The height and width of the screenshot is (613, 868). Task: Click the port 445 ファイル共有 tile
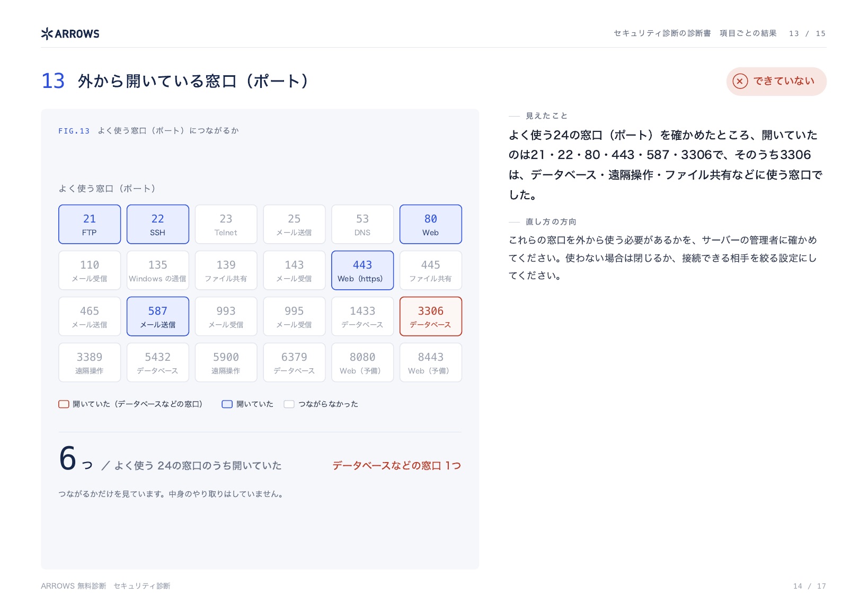point(431,270)
